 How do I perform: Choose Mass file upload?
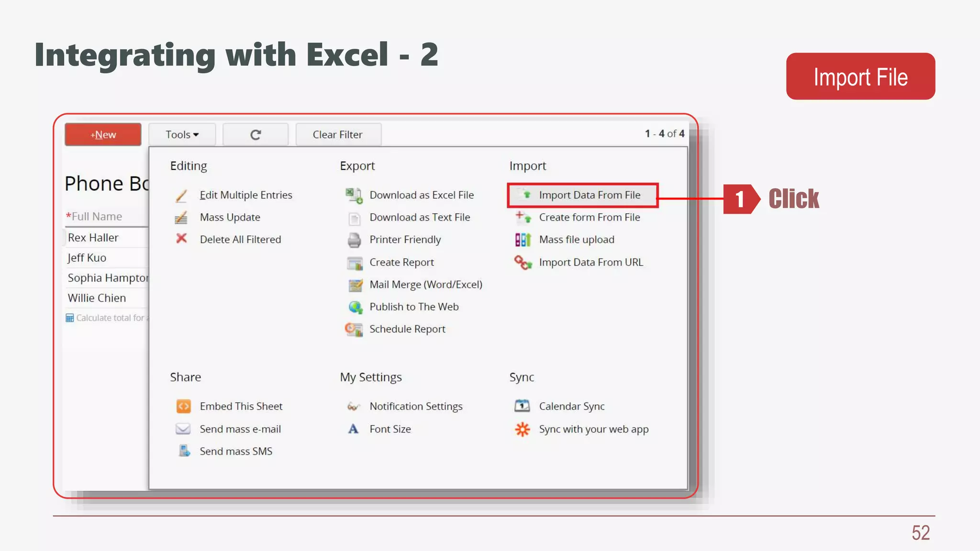pos(577,240)
